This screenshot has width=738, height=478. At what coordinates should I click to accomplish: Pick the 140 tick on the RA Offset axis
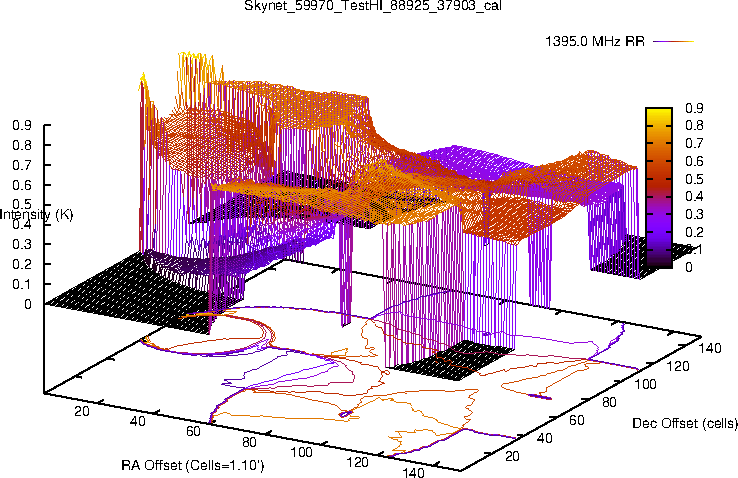tap(413, 472)
